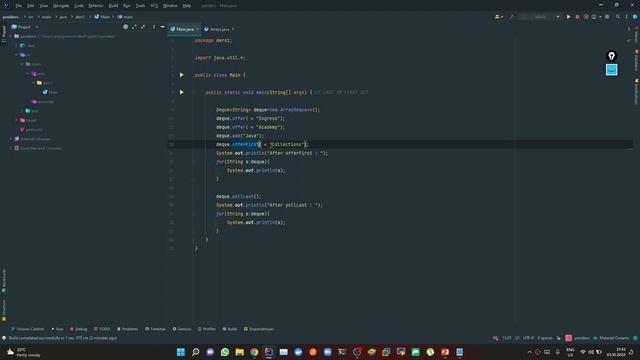Open the Navigate menu
The width and height of the screenshot is (640, 360).
point(61,6)
